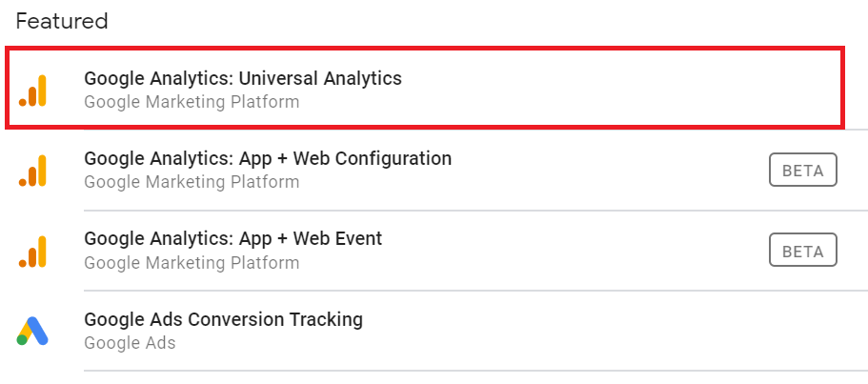Viewport: 868px width, 384px height.
Task: Click the word Configuration in the second title
Action: (x=394, y=159)
